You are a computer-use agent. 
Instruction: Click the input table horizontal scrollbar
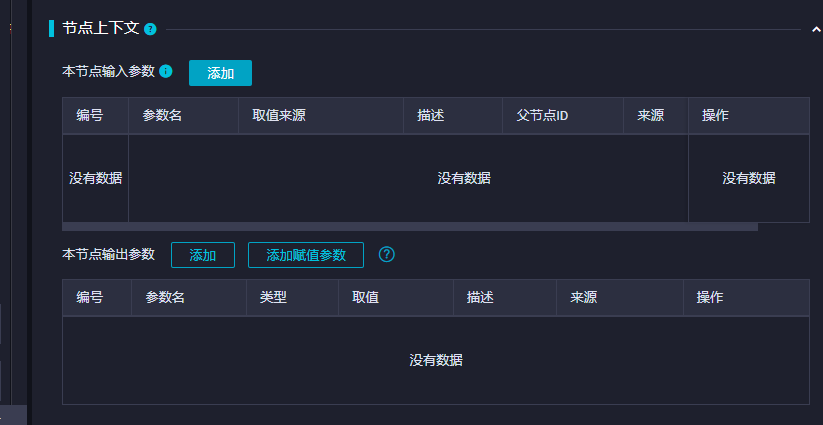pyautogui.click(x=410, y=227)
